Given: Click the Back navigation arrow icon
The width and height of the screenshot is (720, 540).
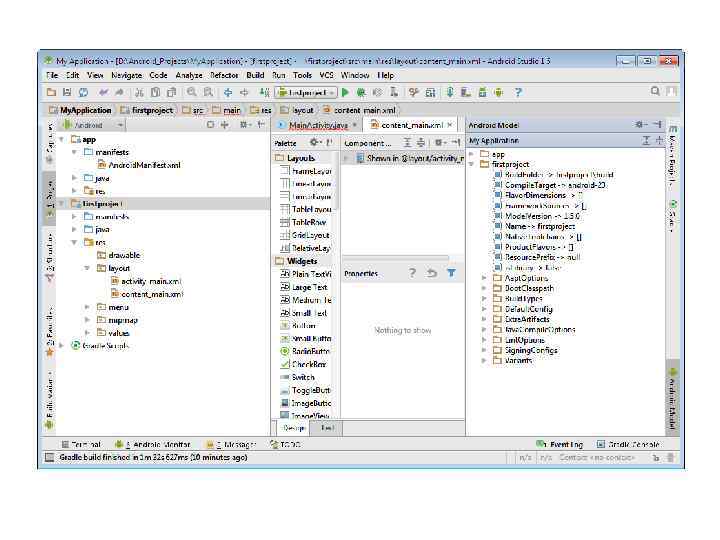Looking at the screenshot, I should (x=228, y=93).
